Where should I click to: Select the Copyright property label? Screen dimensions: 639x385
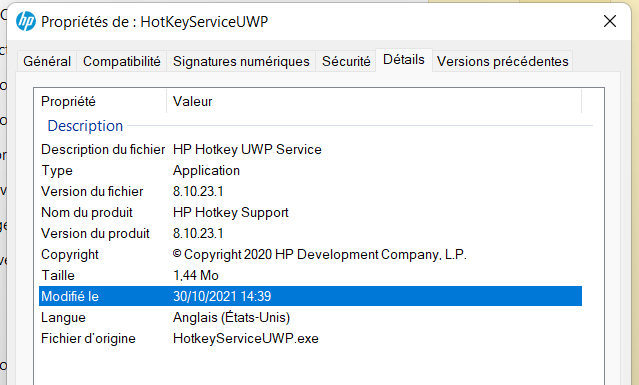pos(70,255)
